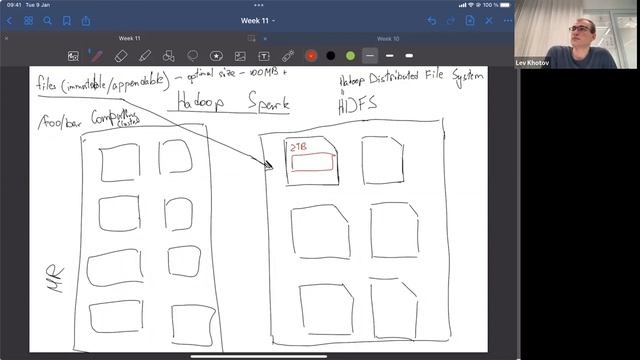This screenshot has height=360, width=640.
Task: Choose the green pen color
Action: [x=350, y=56]
